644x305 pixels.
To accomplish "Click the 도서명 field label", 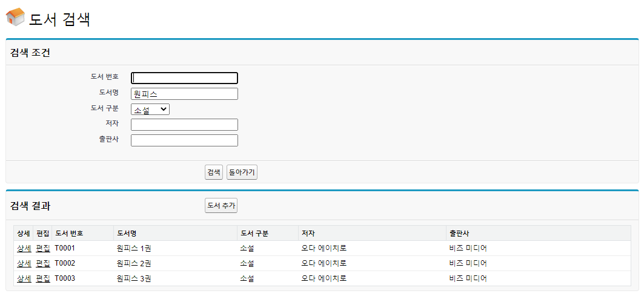I will coord(109,92).
